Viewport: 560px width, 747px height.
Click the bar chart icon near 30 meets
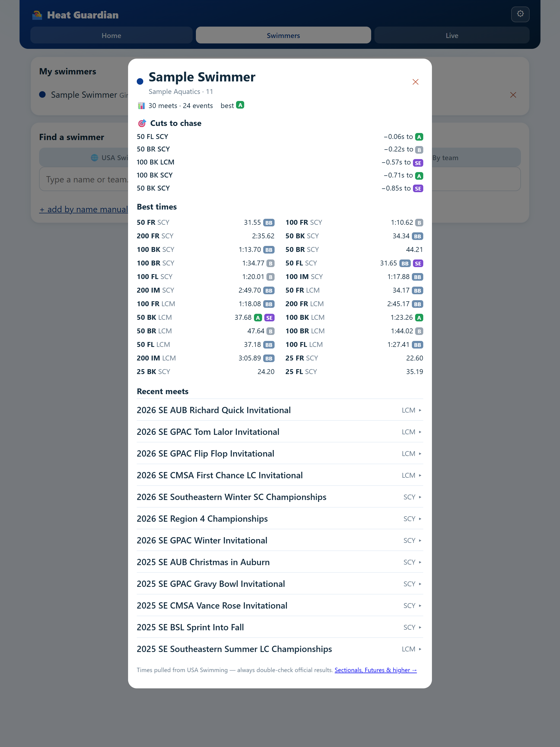[x=141, y=106]
